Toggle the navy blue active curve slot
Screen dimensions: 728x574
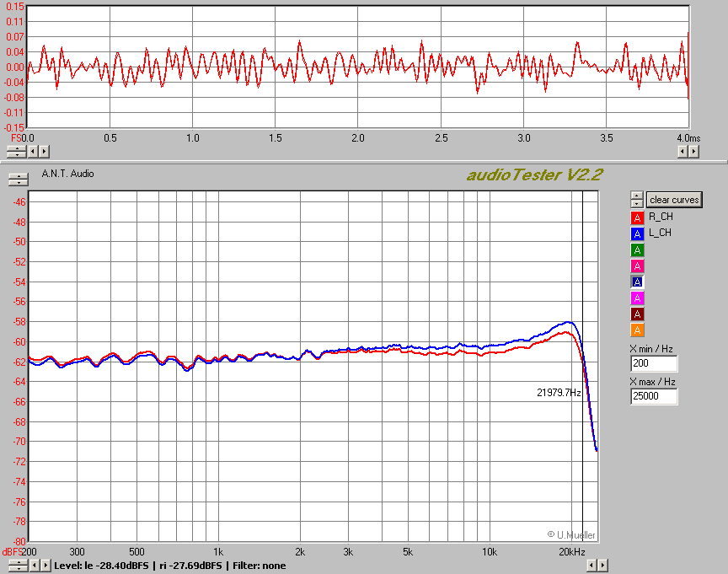637,282
